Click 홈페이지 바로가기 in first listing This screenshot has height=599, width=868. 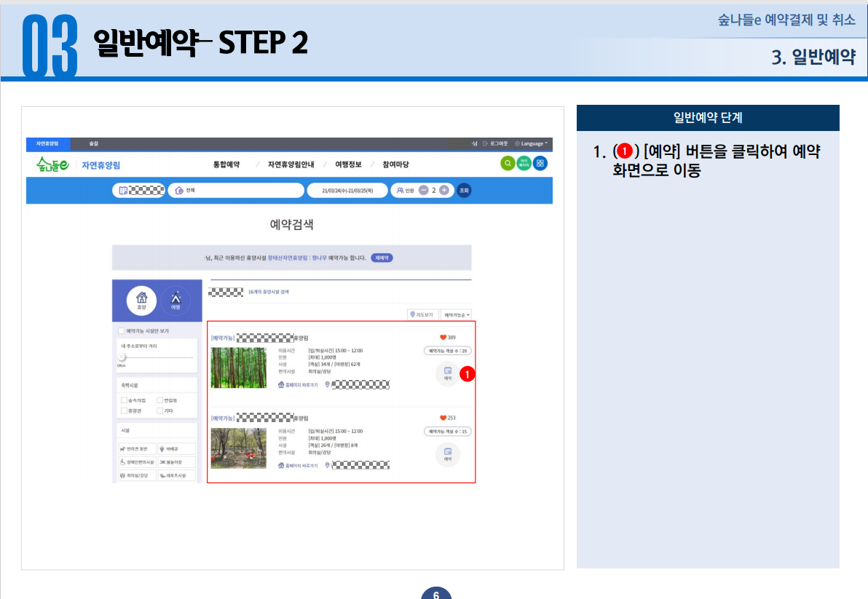298,385
